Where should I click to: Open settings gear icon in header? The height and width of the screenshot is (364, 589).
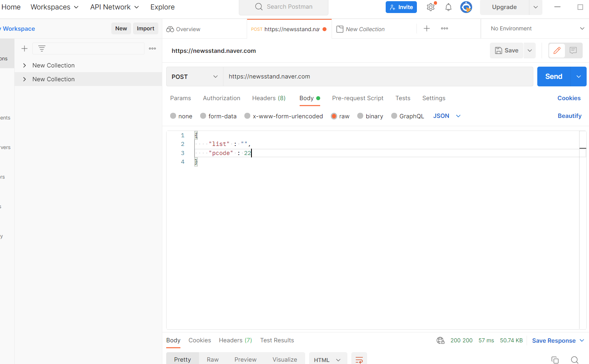[431, 7]
